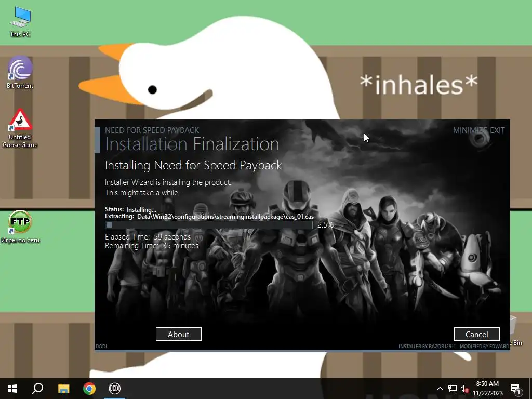The height and width of the screenshot is (399, 532).
Task: Open the network status tray icon
Action: pyautogui.click(x=453, y=389)
